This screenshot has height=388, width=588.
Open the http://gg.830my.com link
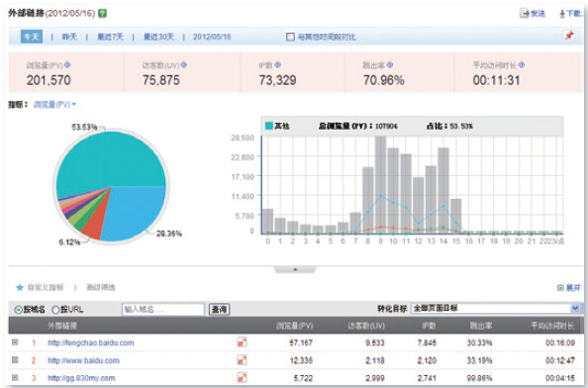coord(81,378)
